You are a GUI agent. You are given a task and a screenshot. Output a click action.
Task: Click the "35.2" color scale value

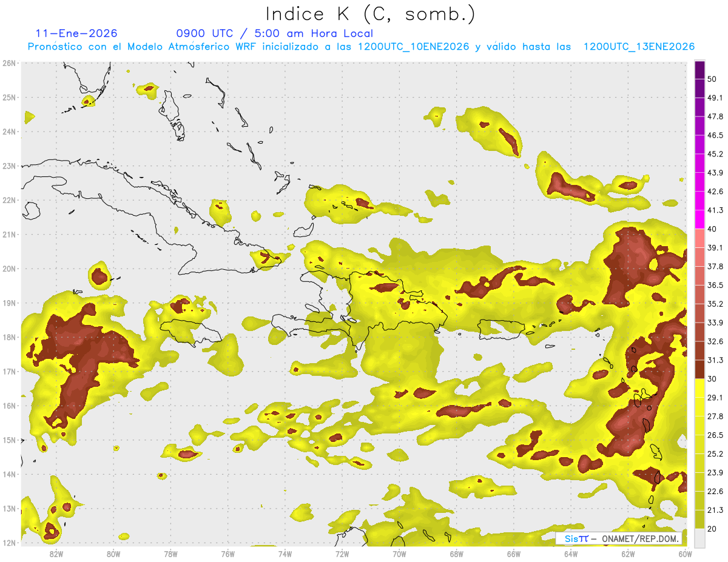[x=715, y=304]
